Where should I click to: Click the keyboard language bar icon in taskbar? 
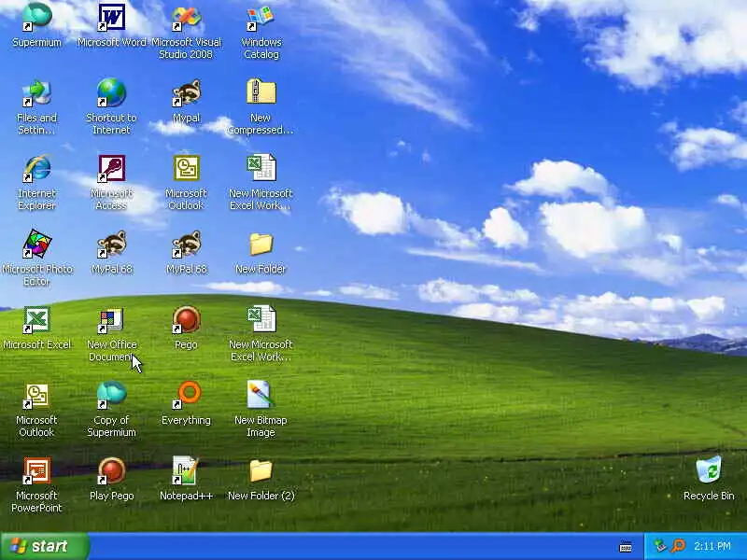click(x=626, y=547)
